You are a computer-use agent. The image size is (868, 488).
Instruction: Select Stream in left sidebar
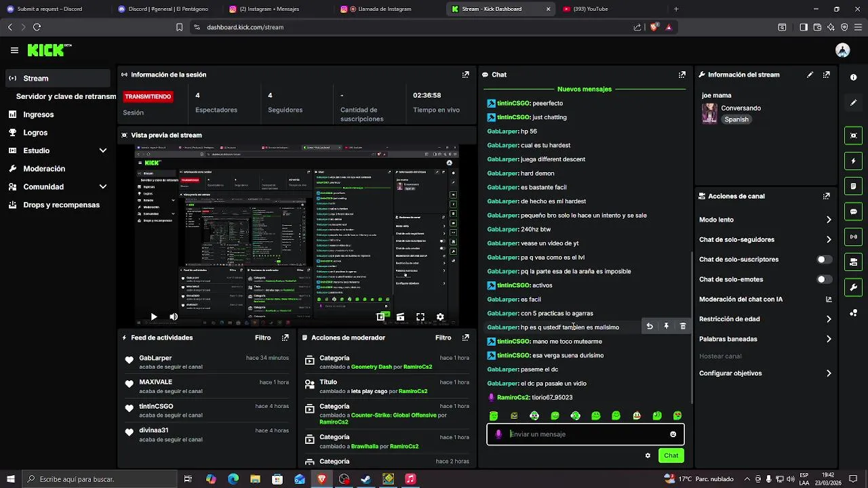tap(58, 78)
